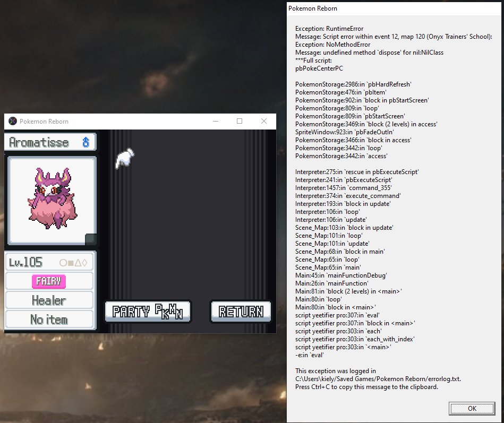Click the '-e:in eval' line

click(310, 355)
